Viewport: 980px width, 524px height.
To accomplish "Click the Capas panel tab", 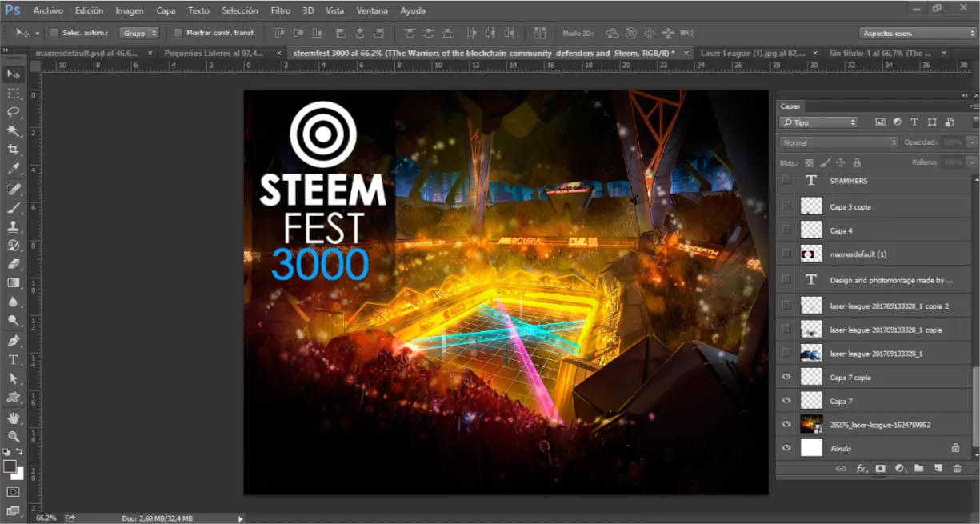I will pos(790,106).
